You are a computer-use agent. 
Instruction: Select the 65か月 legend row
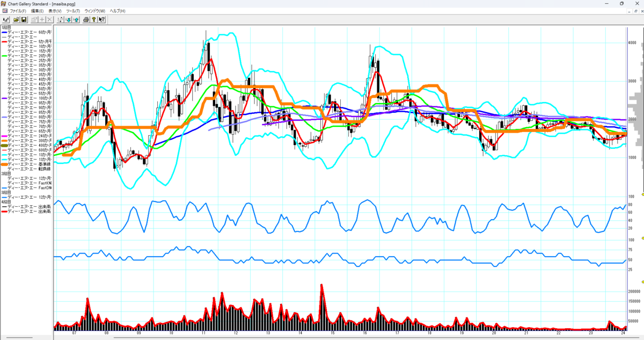30,131
